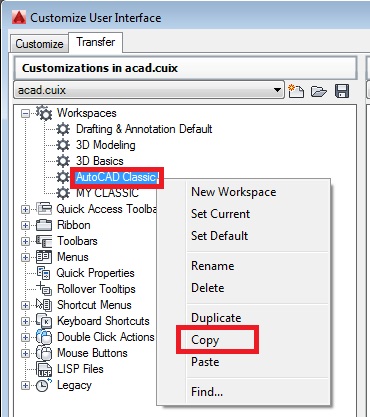Viewport: 370px width, 417px height.
Task: Choose Copy from context menu
Action: (x=205, y=340)
